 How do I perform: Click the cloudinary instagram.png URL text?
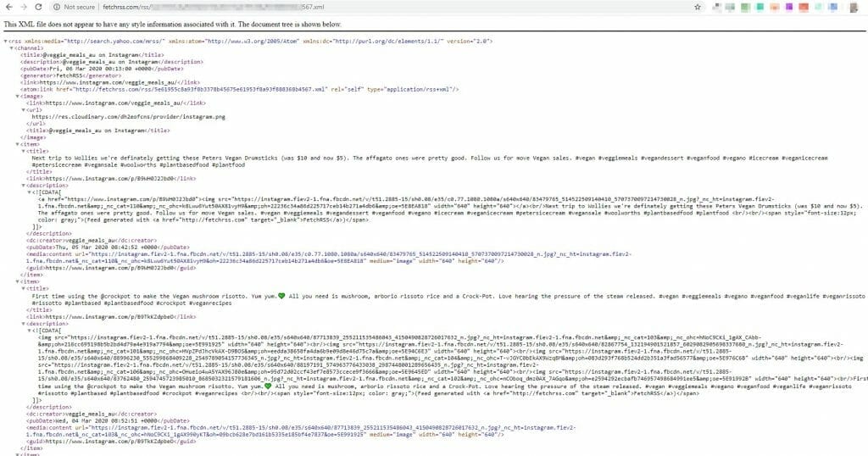pyautogui.click(x=129, y=116)
